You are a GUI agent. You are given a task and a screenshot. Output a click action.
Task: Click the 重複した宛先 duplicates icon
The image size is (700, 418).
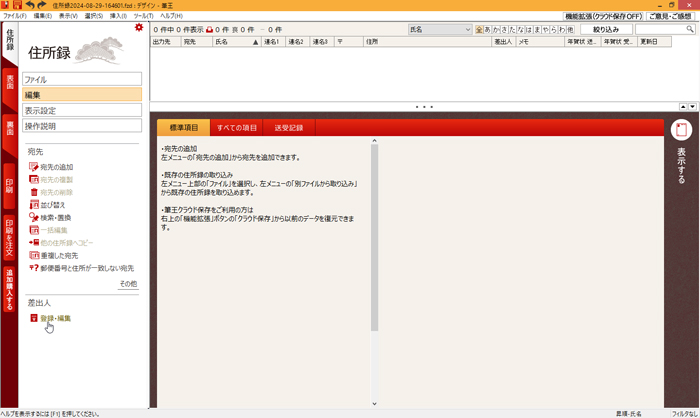(x=33, y=255)
